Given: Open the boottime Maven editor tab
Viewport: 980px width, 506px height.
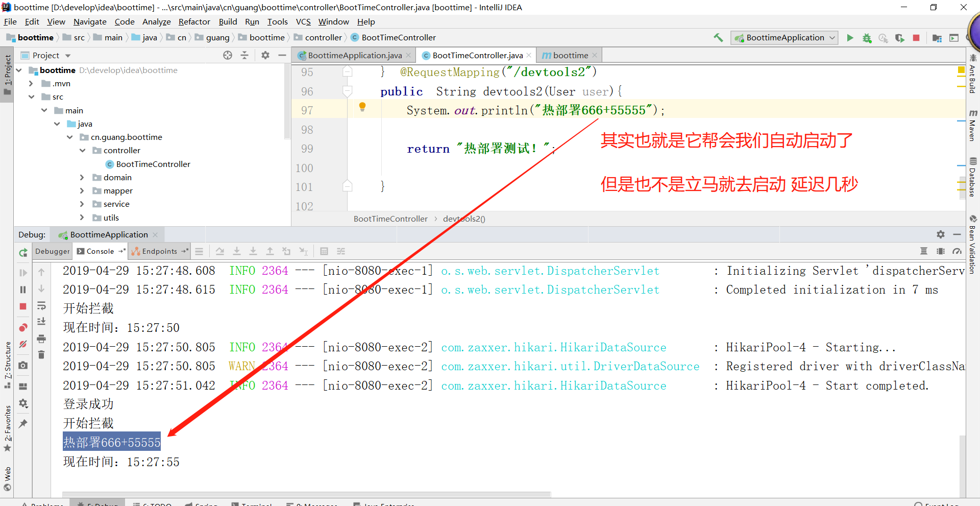Looking at the screenshot, I should [570, 55].
